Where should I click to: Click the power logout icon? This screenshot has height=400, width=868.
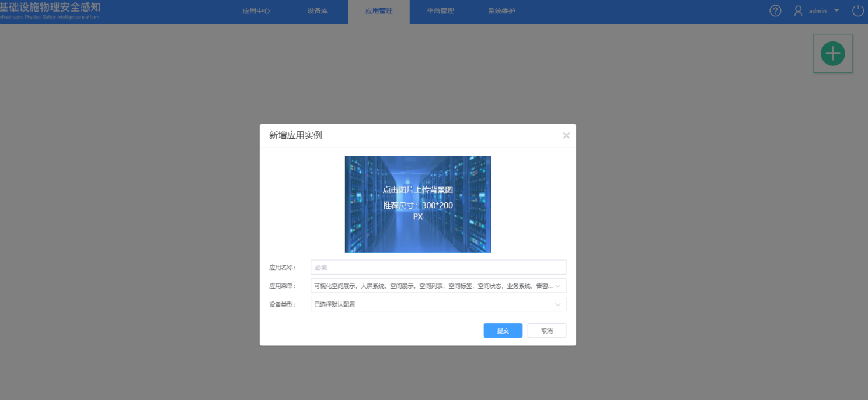(x=857, y=11)
